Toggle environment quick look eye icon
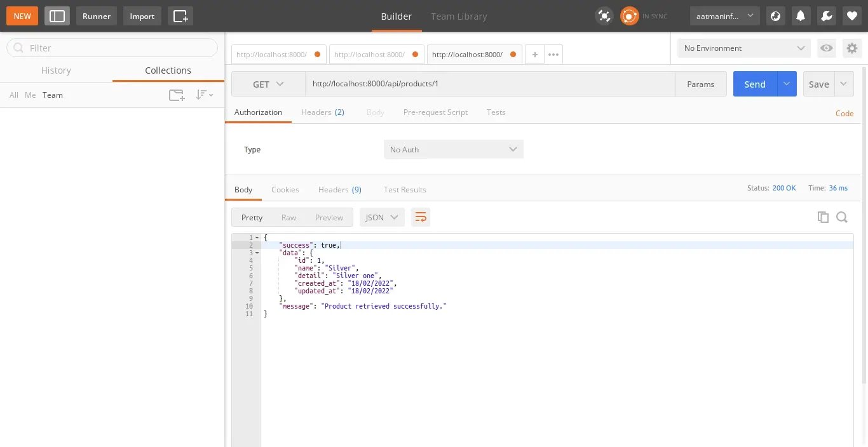This screenshot has height=447, width=868. point(826,48)
